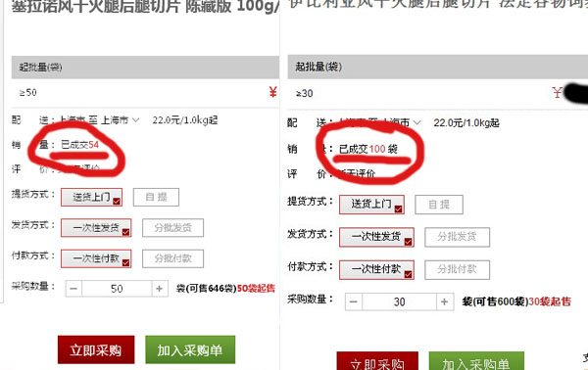Click the 已成交100袋 sales count text
The image size is (588, 370).
(x=368, y=149)
